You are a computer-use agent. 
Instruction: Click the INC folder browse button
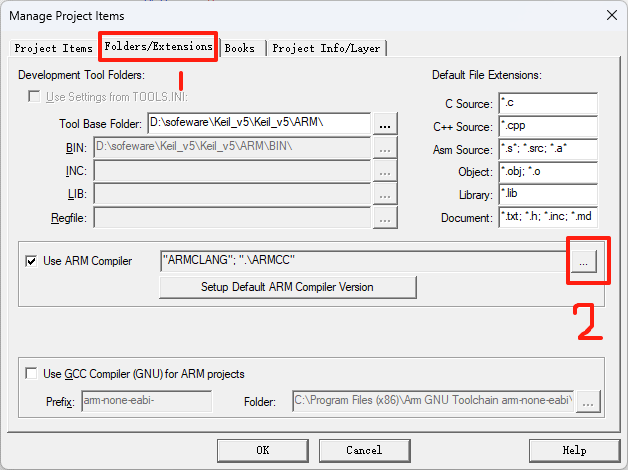(385, 171)
